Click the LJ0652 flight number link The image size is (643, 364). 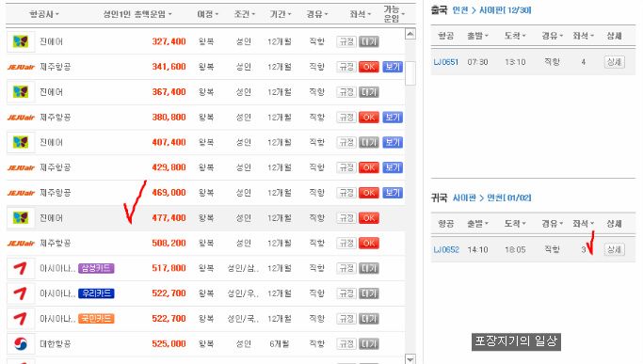pos(446,249)
